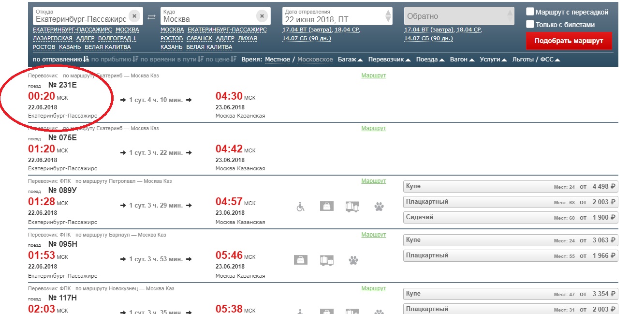The image size is (644, 314).
Task: Expand the Багаж filter dropdown
Action: click(350, 60)
